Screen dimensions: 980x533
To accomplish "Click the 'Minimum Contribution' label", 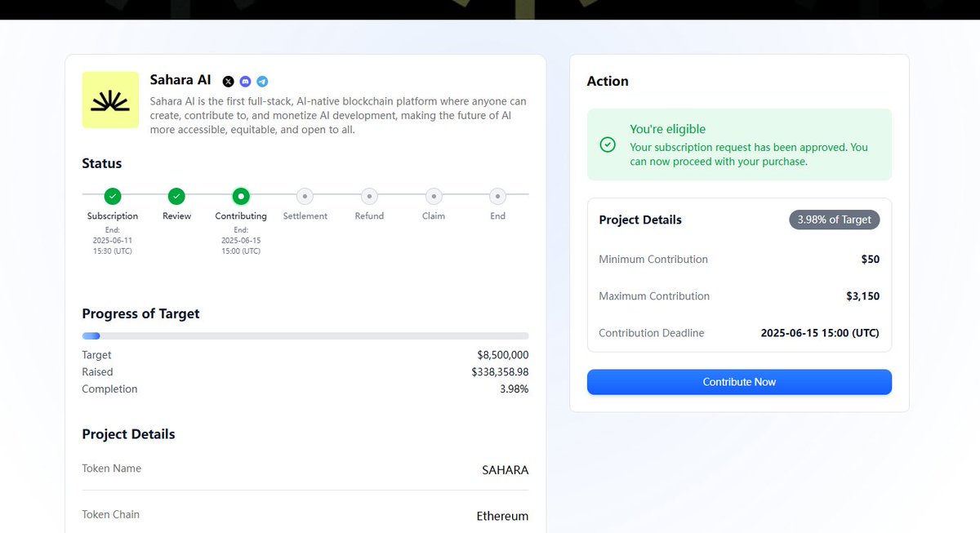I will [653, 260].
